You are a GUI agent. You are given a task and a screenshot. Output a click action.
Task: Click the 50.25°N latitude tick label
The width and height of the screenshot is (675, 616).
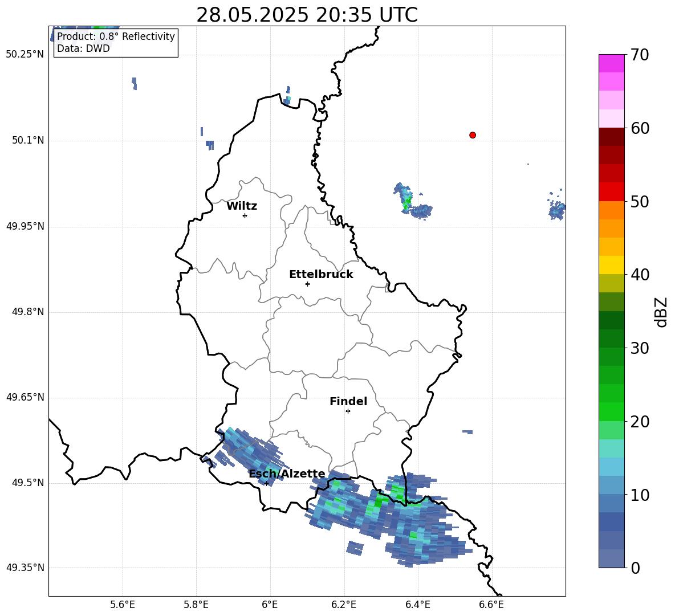coord(25,55)
